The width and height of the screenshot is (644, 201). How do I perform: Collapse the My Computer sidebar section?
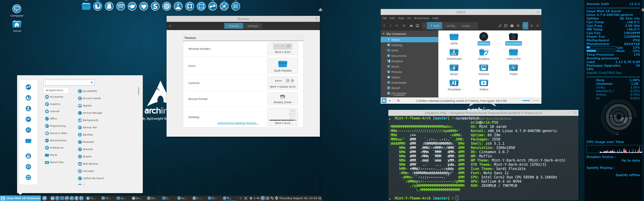(x=383, y=34)
